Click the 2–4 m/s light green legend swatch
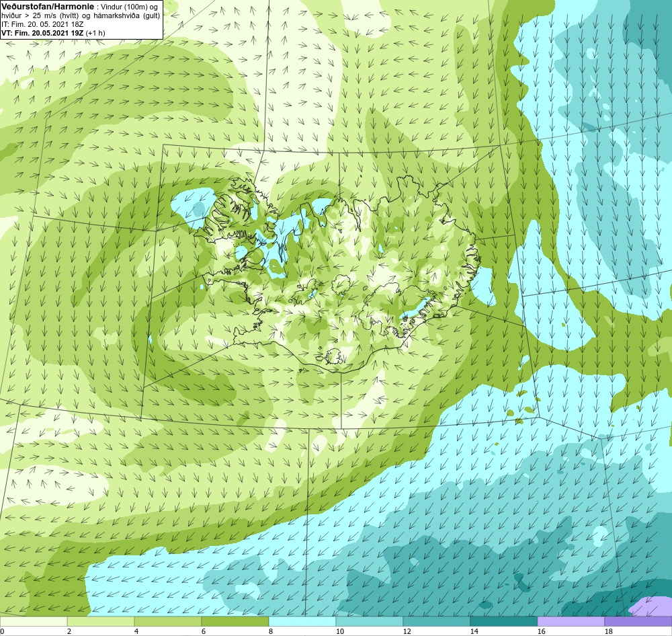The width and height of the screenshot is (672, 636). pos(101,621)
